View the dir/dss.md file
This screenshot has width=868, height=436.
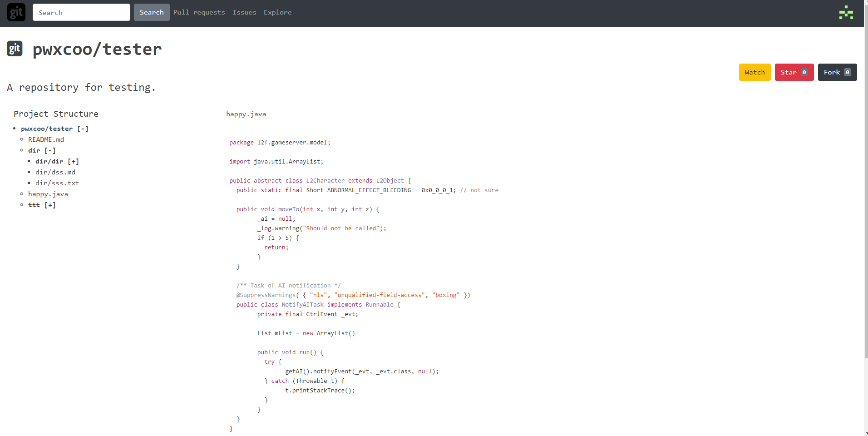pos(55,172)
